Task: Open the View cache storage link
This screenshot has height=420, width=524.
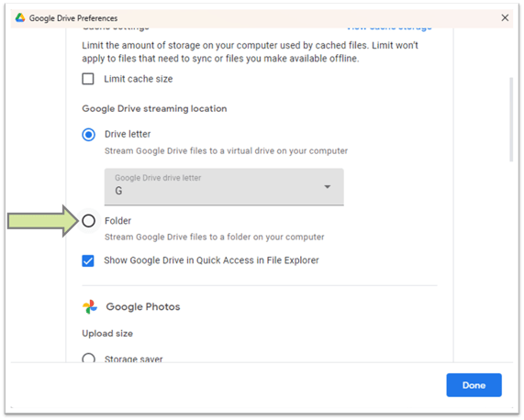Action: click(389, 28)
